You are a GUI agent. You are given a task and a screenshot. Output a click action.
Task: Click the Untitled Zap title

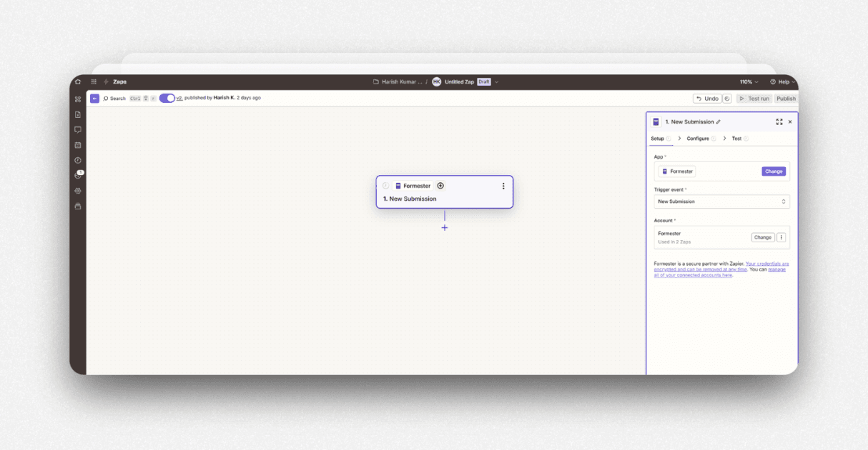click(459, 81)
